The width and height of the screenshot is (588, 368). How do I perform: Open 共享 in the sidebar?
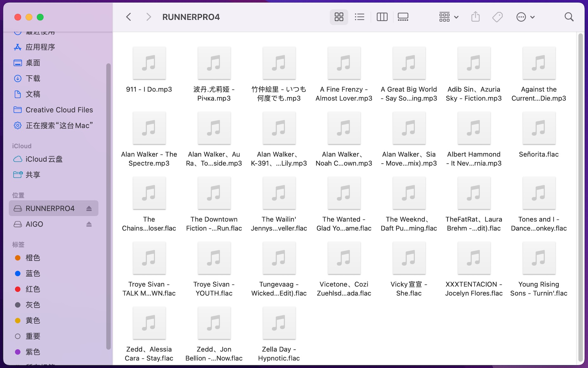pyautogui.click(x=54, y=175)
